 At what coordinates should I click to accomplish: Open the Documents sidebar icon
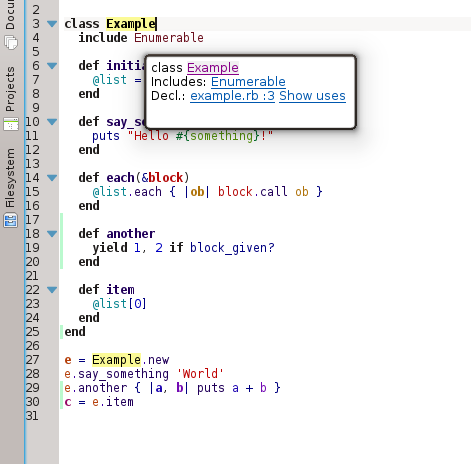pyautogui.click(x=11, y=43)
